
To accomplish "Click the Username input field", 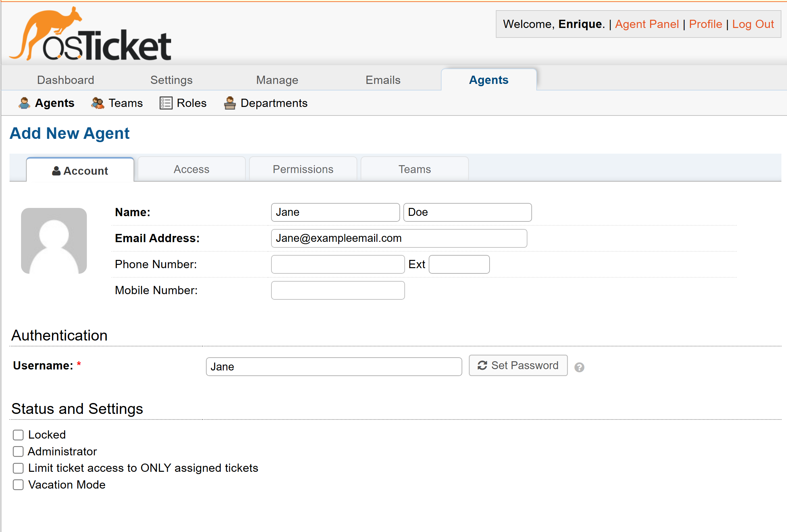I will click(334, 367).
